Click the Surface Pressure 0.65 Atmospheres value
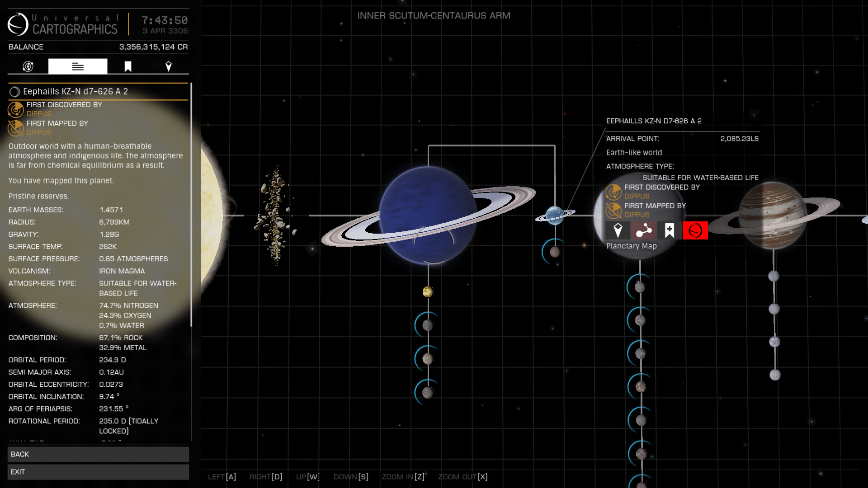 133,259
